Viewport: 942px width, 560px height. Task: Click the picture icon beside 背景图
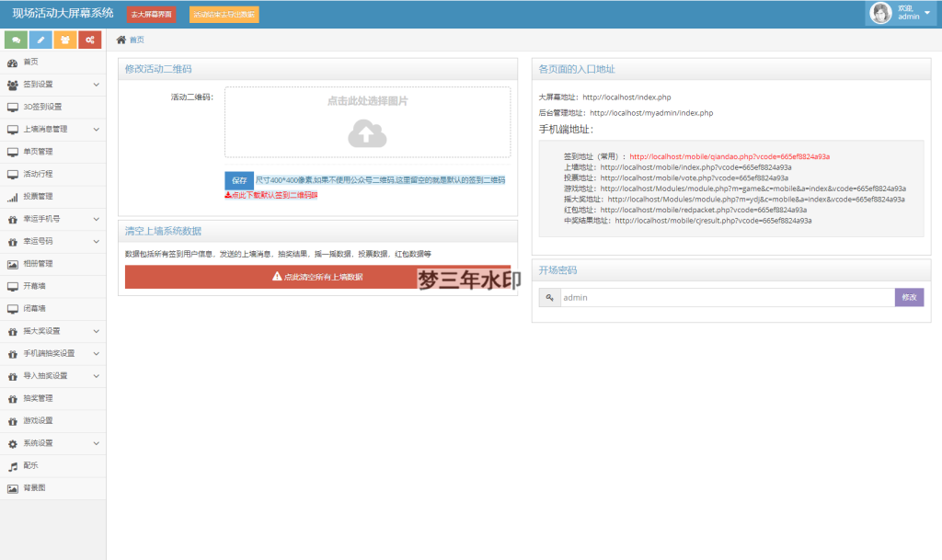(13, 488)
